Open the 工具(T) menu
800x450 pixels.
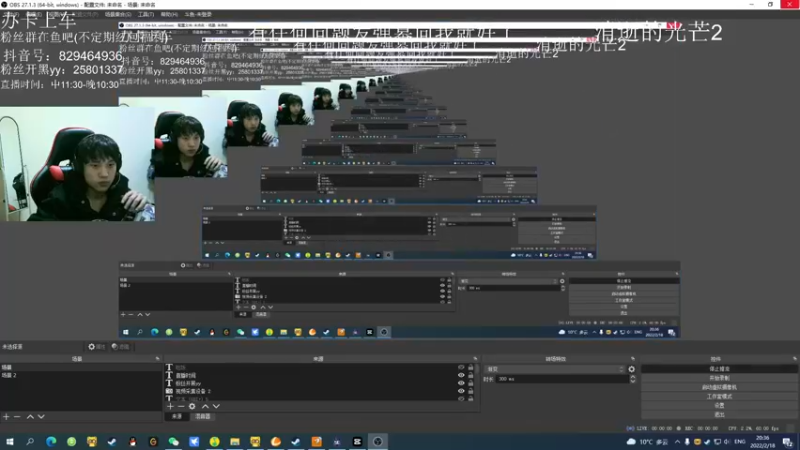(146, 14)
